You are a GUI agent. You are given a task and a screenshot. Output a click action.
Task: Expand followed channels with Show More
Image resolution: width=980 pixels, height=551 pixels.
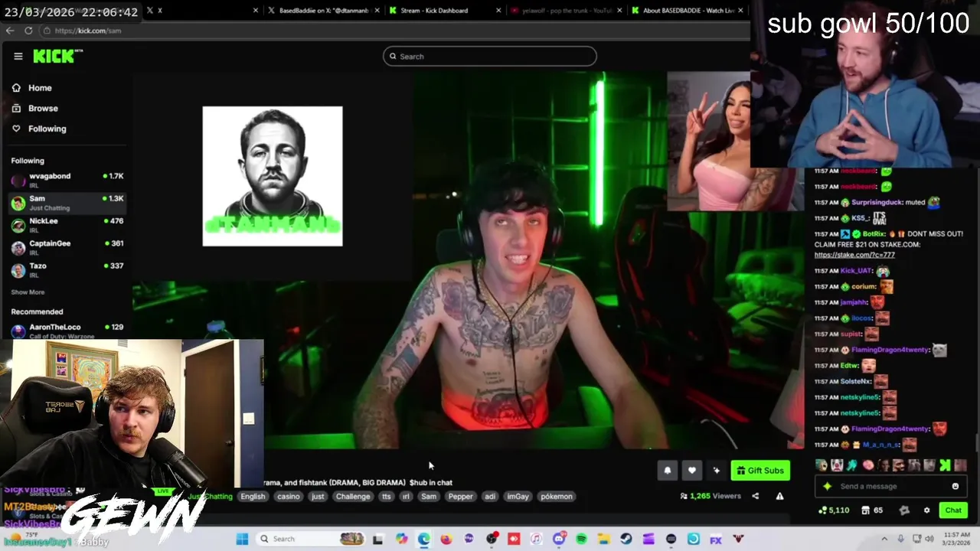click(x=28, y=292)
